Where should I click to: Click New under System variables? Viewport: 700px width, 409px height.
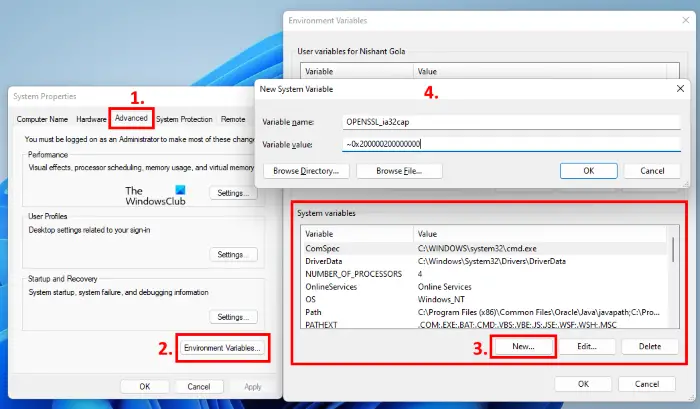523,346
